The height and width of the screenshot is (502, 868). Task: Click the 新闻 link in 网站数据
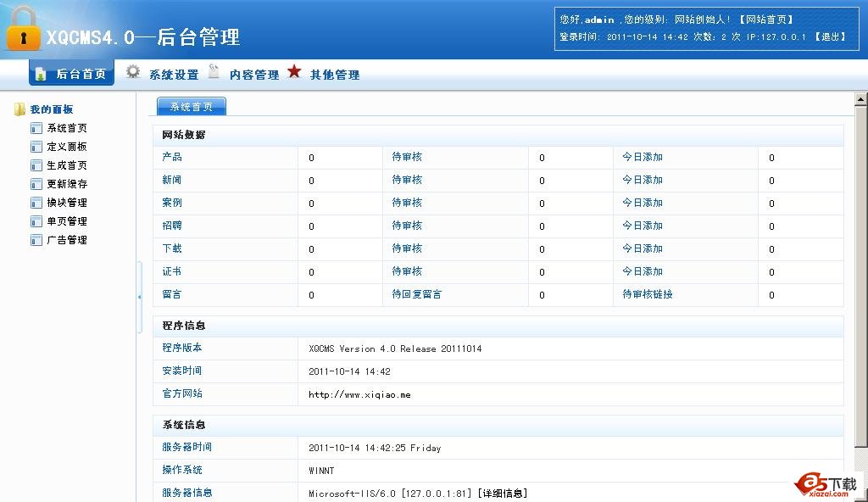coord(172,180)
